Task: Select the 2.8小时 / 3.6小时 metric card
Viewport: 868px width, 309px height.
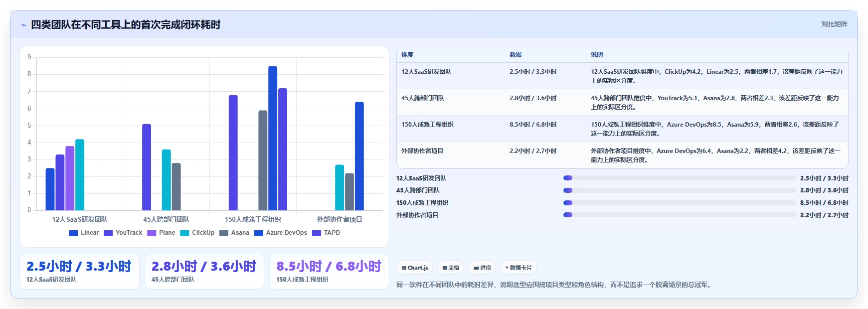Action: tap(204, 271)
